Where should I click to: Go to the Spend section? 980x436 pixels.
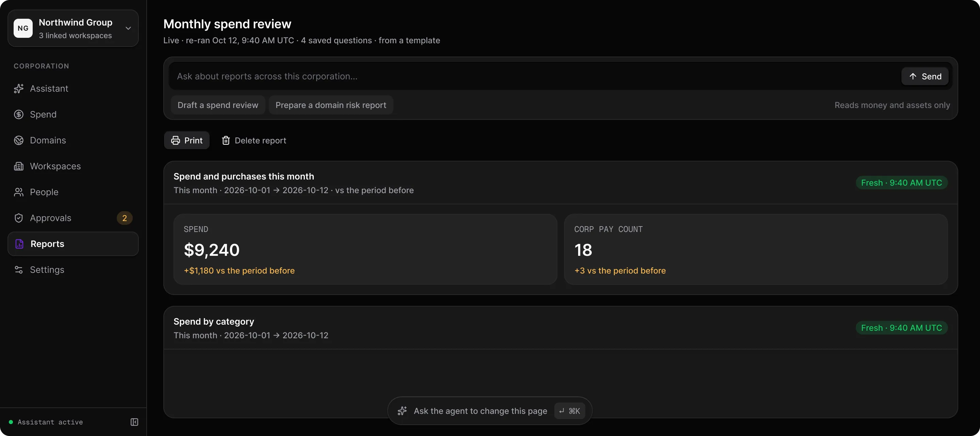pos(73,114)
